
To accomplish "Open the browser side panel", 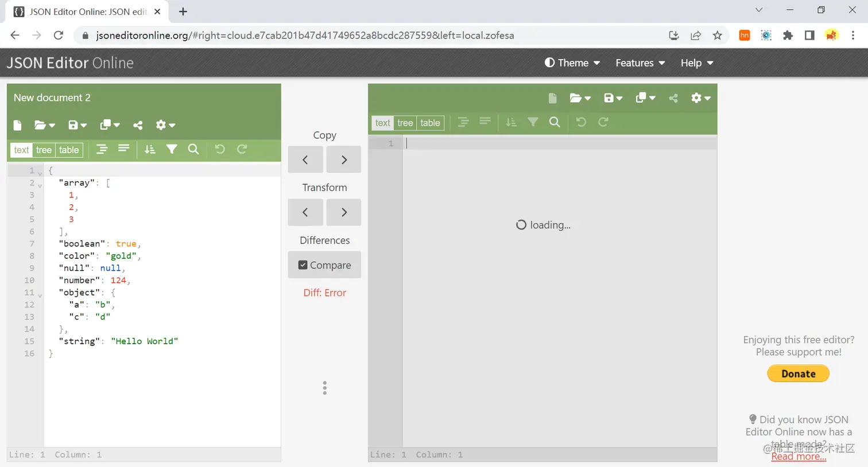I will (809, 36).
